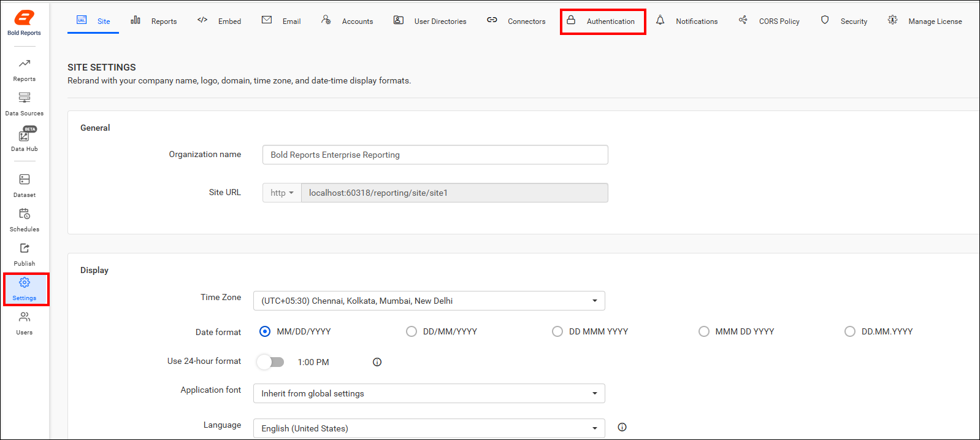
Task: Click the SITE SETTINGS heading
Action: 102,67
